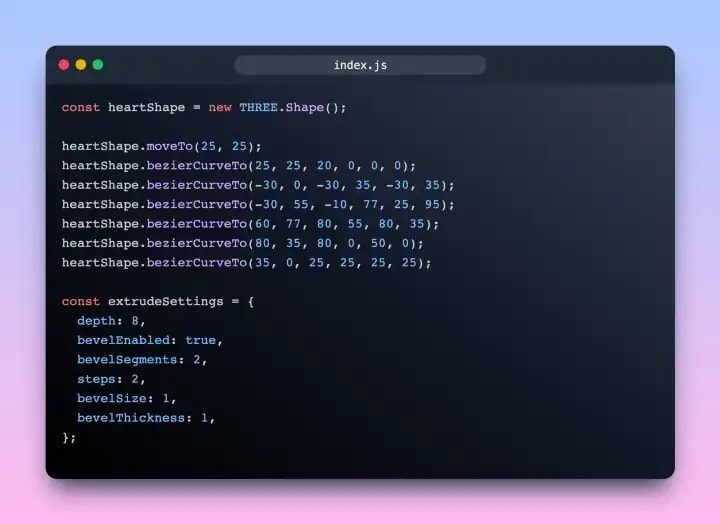Click the bezierCurveTo line ending '0, 0)'
Viewport: 720px width, 524px height.
point(239,166)
